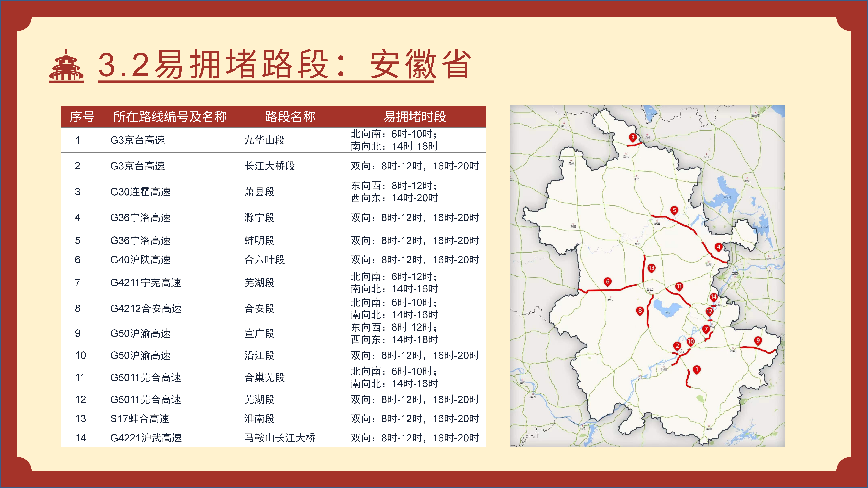Image resolution: width=868 pixels, height=488 pixels.
Task: Select the S17蚌合高速 row entry
Action: [x=140, y=419]
